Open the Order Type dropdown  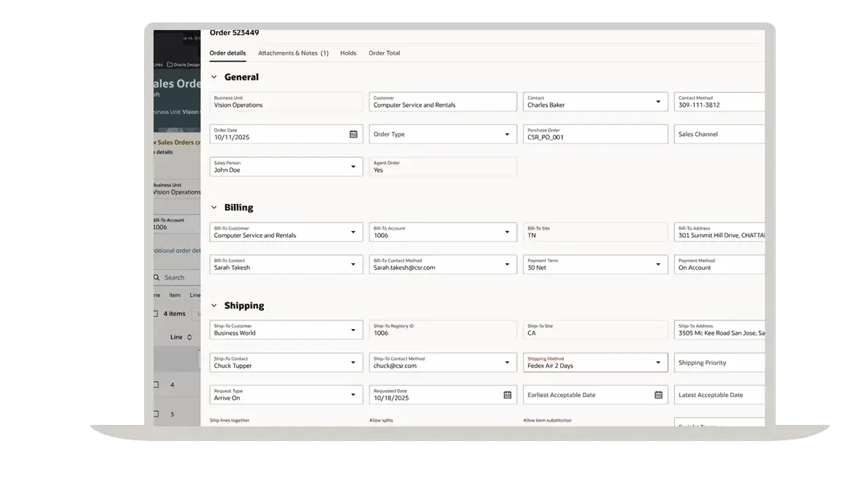tap(507, 135)
